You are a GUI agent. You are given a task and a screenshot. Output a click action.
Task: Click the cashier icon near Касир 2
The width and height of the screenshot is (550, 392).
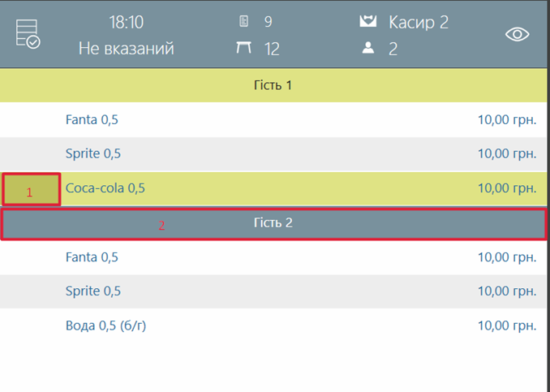click(368, 21)
